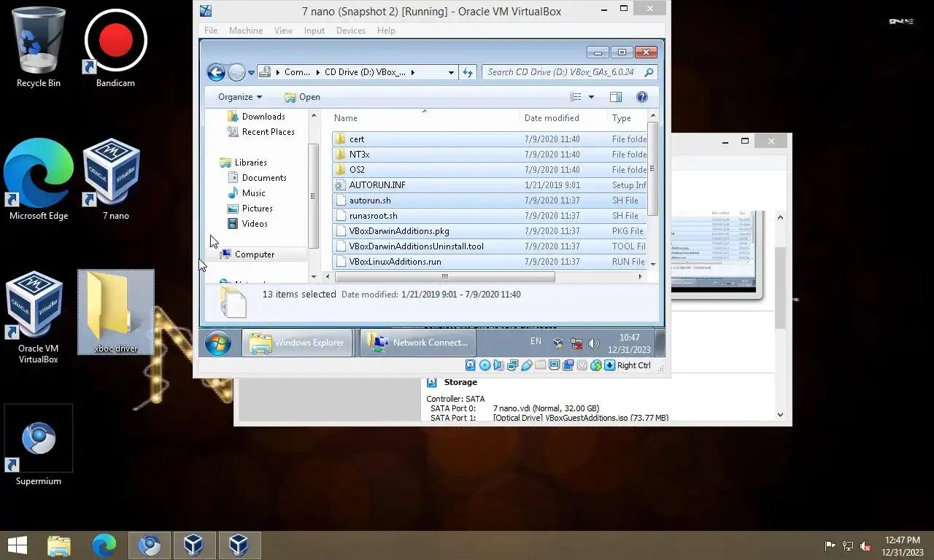Expand the address bar history dropdown
The image size is (934, 560).
point(451,72)
